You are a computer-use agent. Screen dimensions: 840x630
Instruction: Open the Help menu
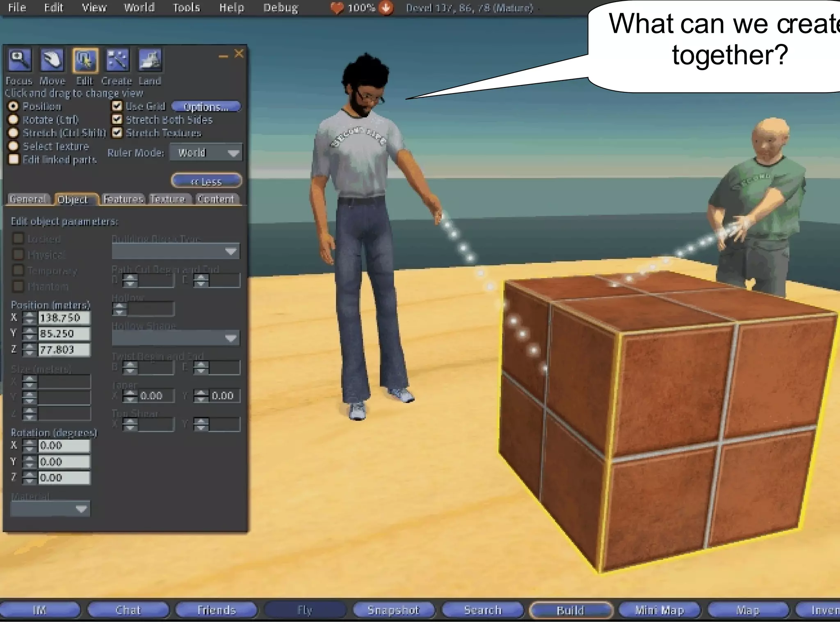tap(232, 8)
